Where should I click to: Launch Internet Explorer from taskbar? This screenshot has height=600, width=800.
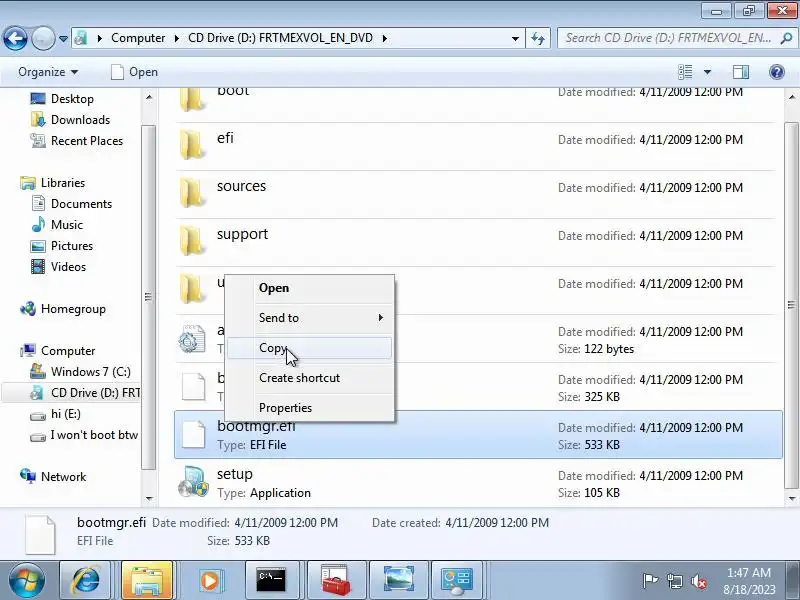(85, 581)
